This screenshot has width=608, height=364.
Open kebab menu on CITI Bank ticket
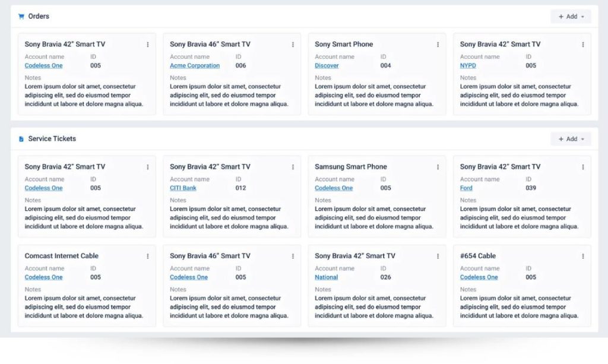293,167
